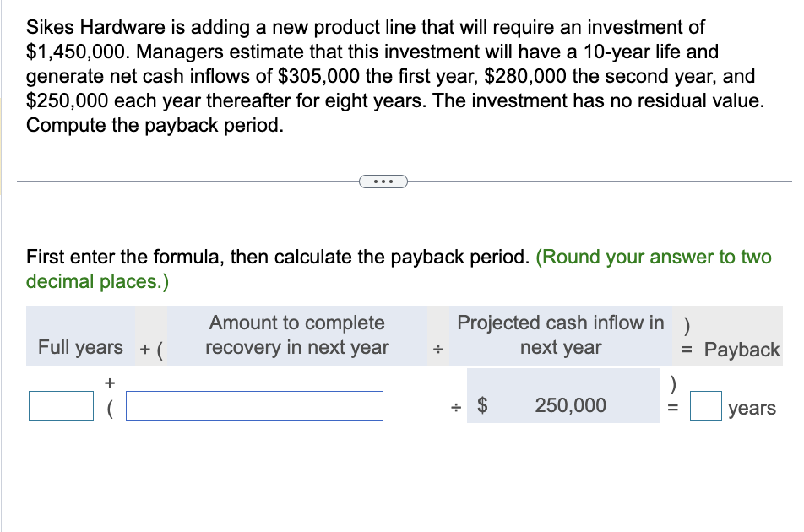Click the "Projected cash inflow in next year" header
Screen dimensions: 804x532
click(x=561, y=335)
